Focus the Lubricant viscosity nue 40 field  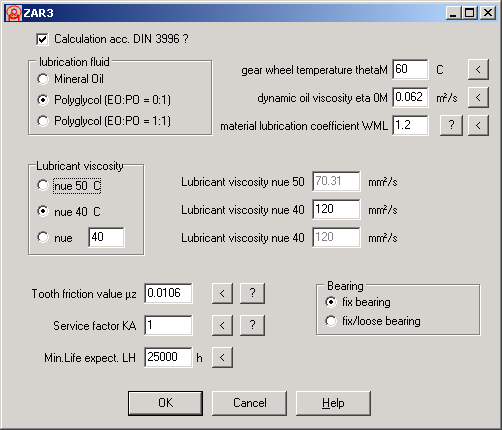(x=336, y=209)
